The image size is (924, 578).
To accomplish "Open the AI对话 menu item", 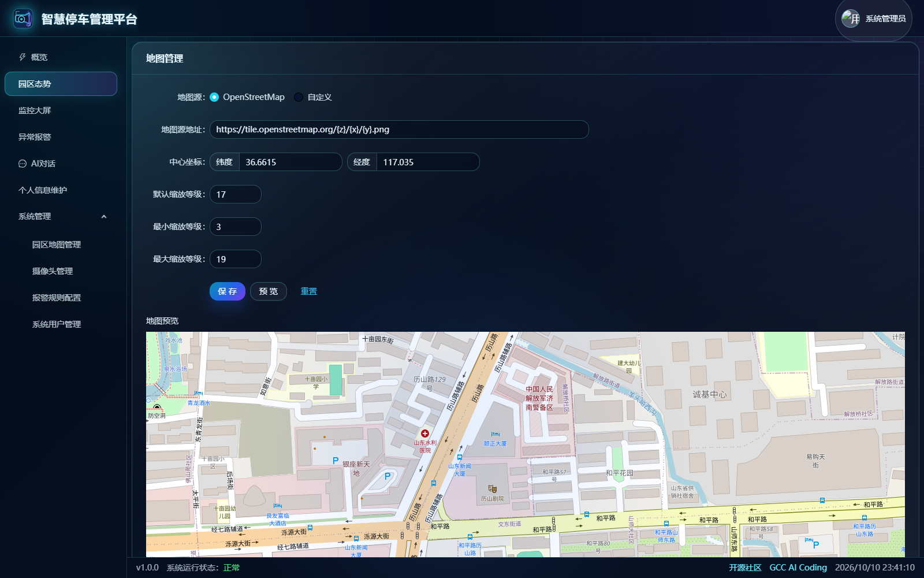I will coord(61,164).
